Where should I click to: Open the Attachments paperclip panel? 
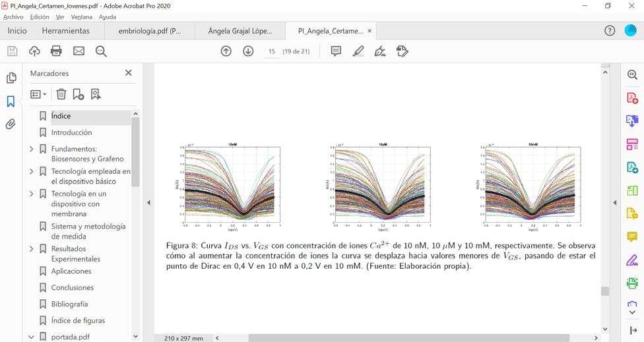click(11, 125)
